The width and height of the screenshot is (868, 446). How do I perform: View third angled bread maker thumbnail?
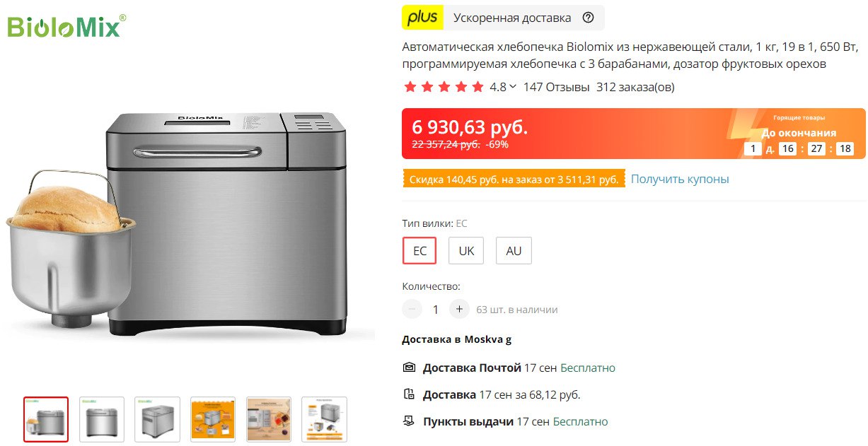coord(158,420)
